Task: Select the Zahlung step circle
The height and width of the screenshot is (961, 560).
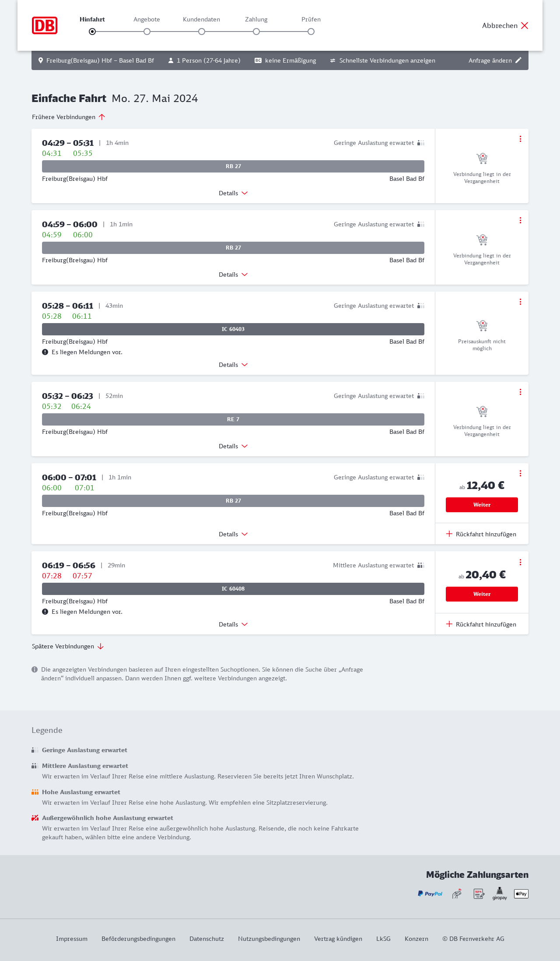Action: pyautogui.click(x=256, y=32)
